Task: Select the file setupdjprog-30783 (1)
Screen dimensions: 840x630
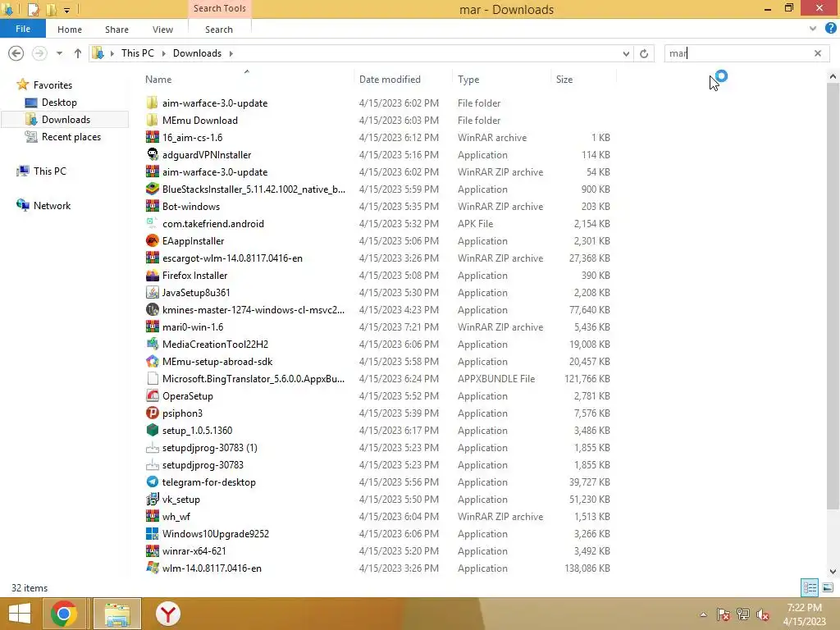Action: (209, 447)
